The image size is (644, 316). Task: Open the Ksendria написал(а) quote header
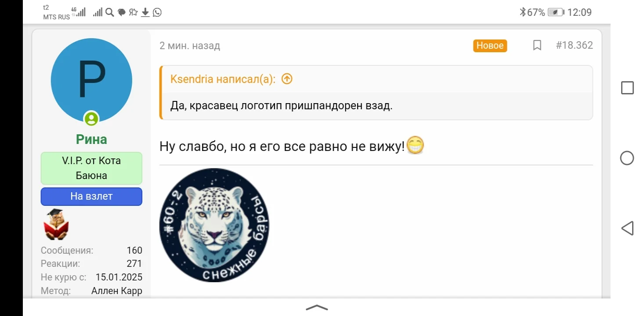pos(223,79)
